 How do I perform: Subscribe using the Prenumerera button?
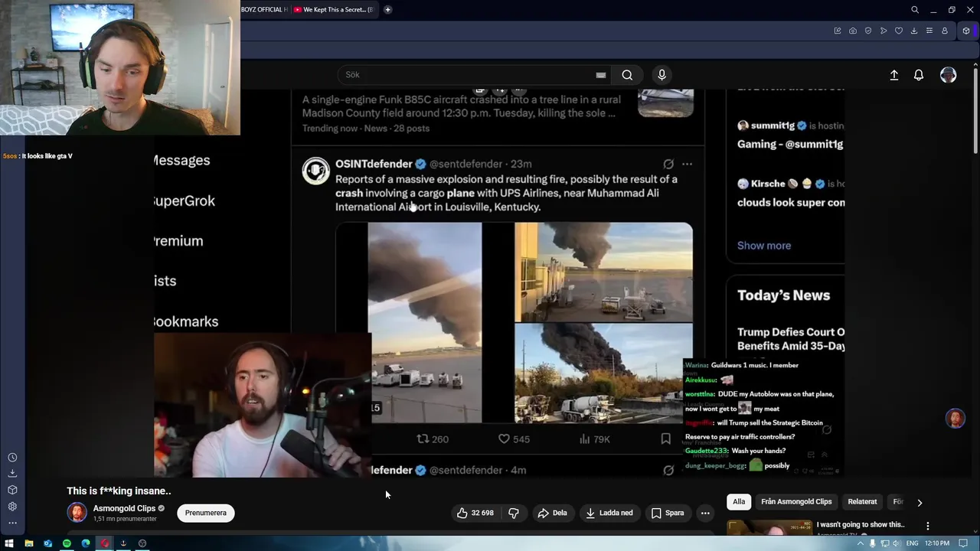pos(206,513)
